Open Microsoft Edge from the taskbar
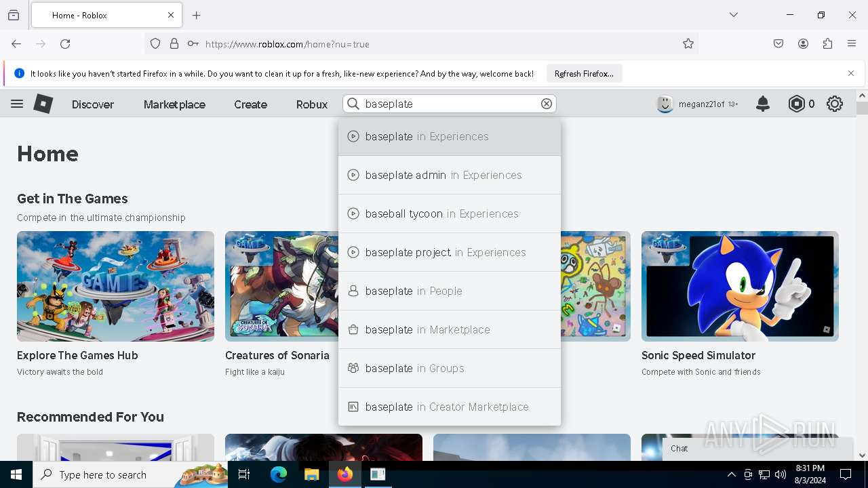The image size is (868, 488). 279,474
